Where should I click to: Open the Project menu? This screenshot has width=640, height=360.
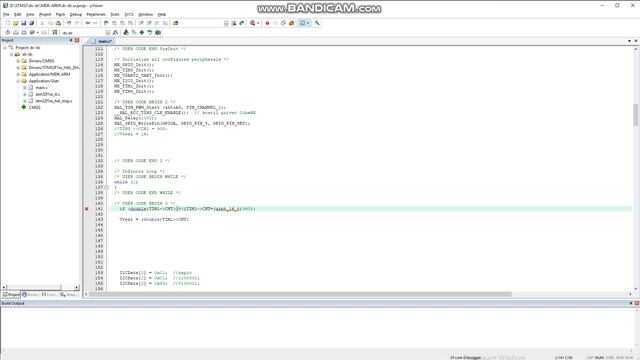pyautogui.click(x=45, y=14)
